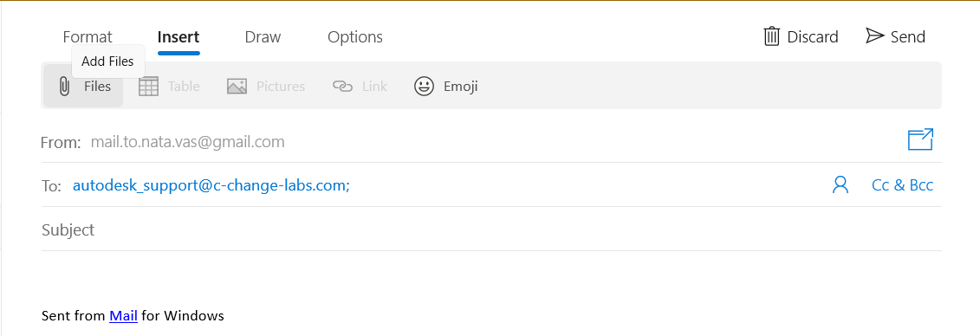Open the Draw tab

(x=263, y=37)
